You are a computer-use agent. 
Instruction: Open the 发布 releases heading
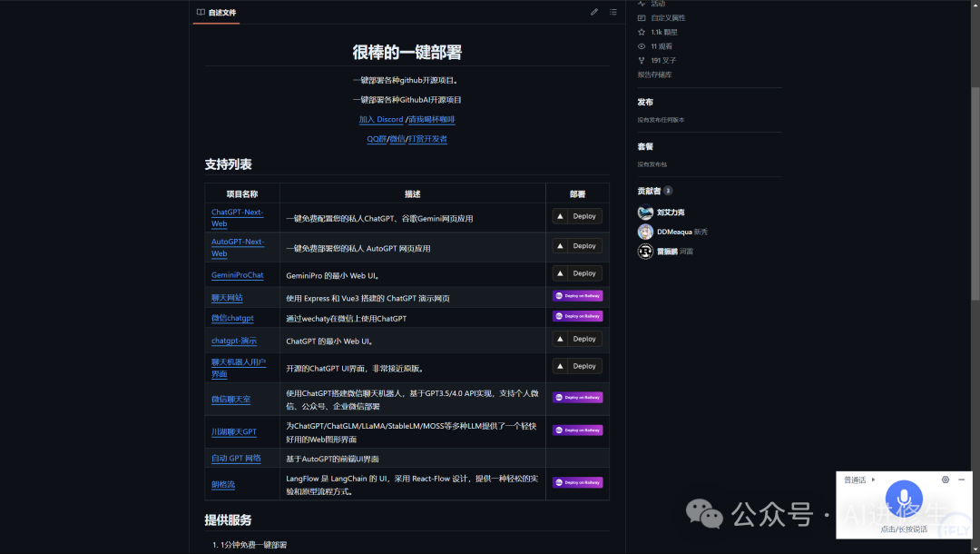pyautogui.click(x=645, y=102)
